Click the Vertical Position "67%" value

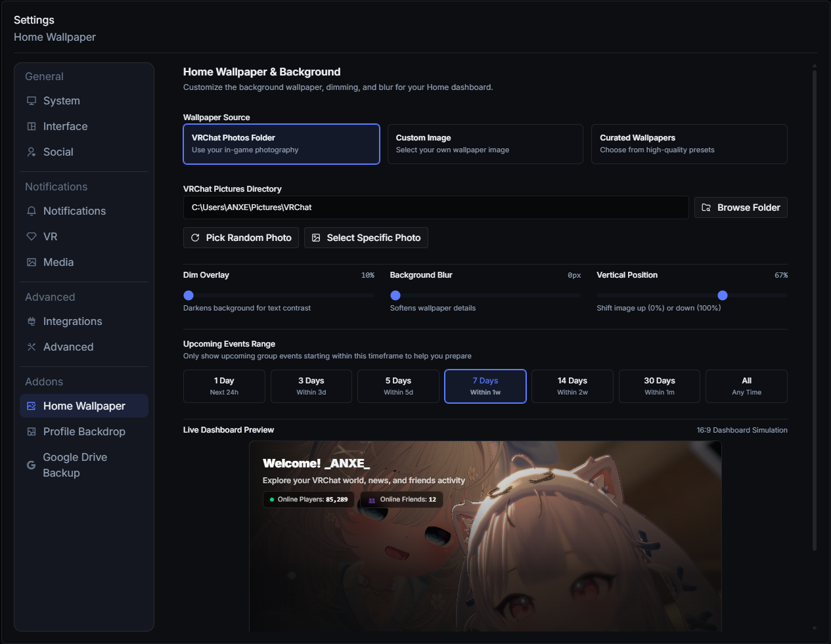[781, 275]
